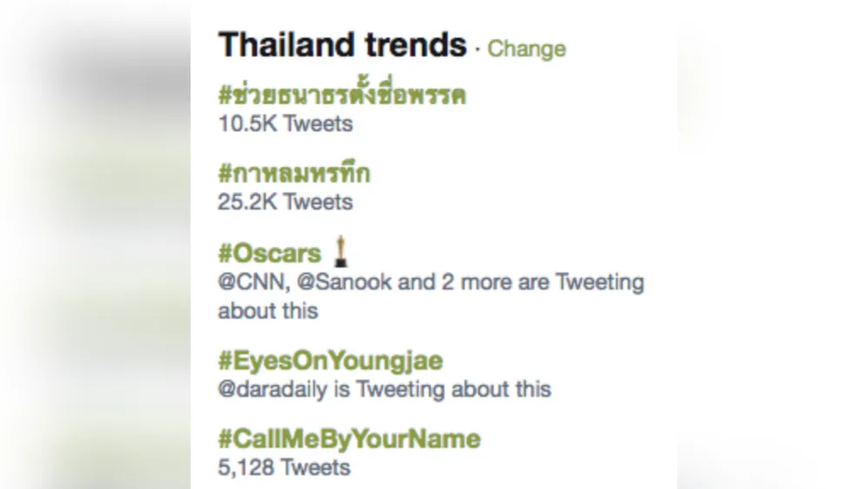868x489 pixels.
Task: Click the 25.2K Tweets count
Action: tap(285, 202)
